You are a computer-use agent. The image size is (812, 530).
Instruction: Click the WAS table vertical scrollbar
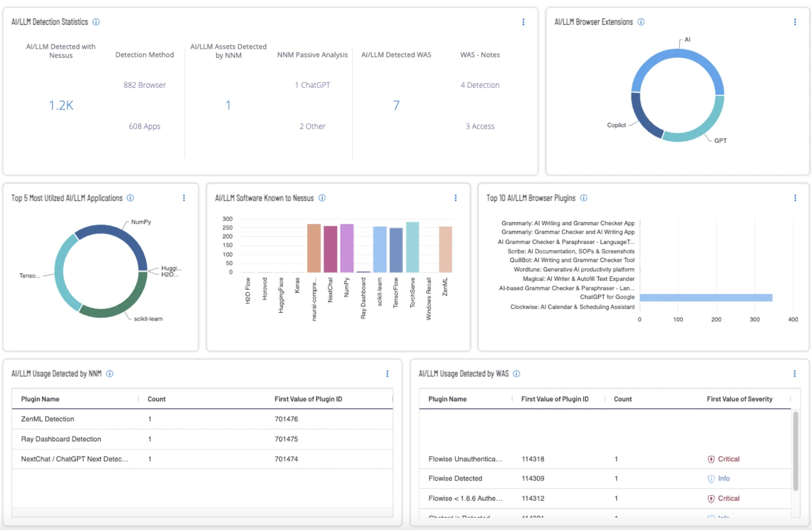coord(796,451)
